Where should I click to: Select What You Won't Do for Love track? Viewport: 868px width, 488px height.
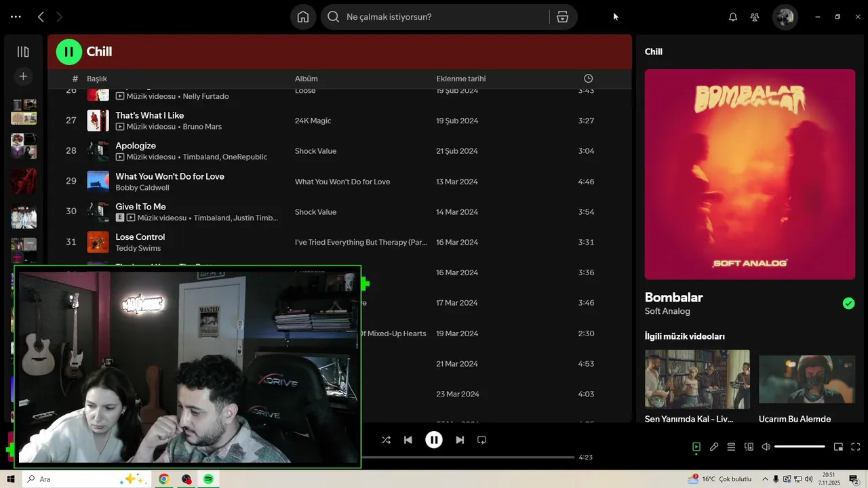click(170, 176)
